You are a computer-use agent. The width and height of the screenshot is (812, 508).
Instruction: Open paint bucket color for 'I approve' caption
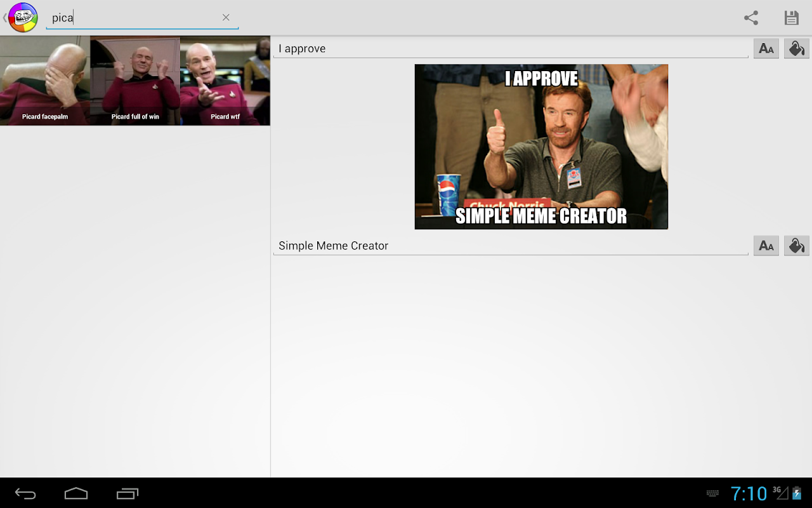tap(797, 49)
